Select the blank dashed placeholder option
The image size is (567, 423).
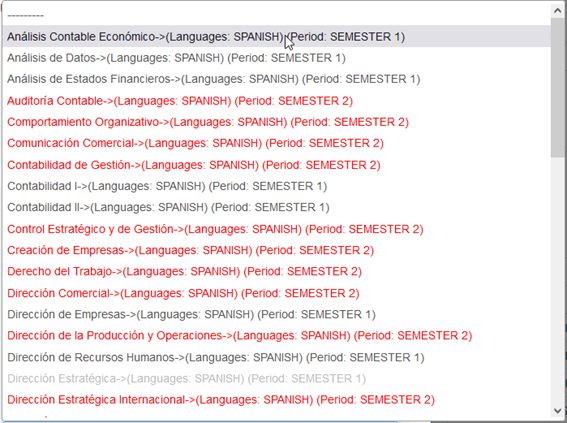(x=277, y=15)
